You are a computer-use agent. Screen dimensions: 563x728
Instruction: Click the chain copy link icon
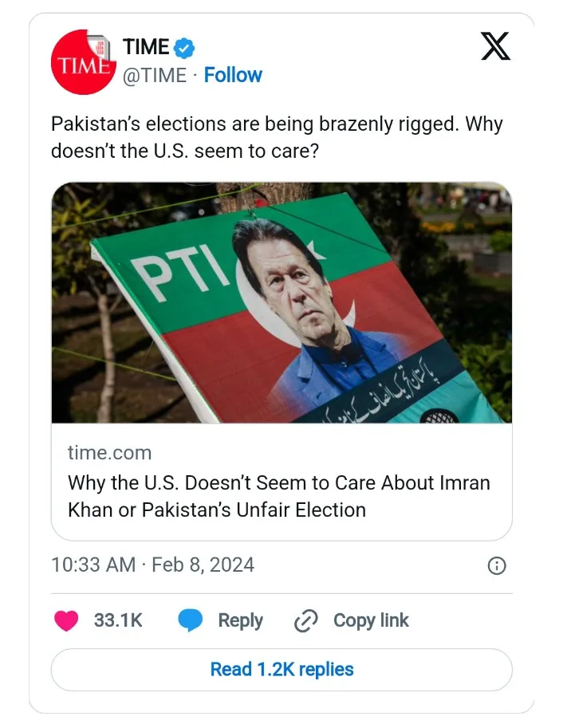pos(306,621)
